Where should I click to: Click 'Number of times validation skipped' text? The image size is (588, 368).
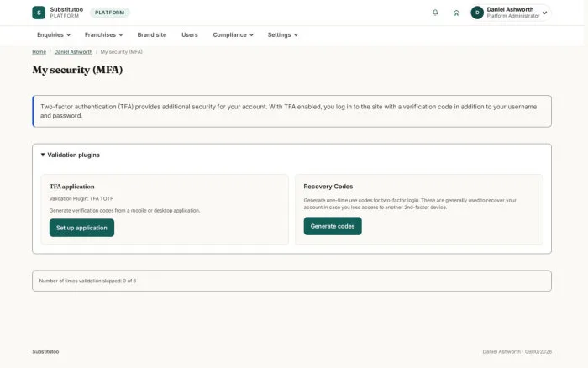[87, 281]
